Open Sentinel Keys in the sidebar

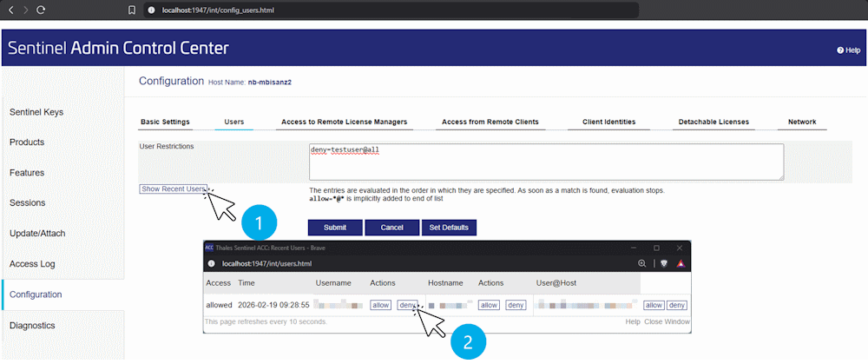point(36,112)
